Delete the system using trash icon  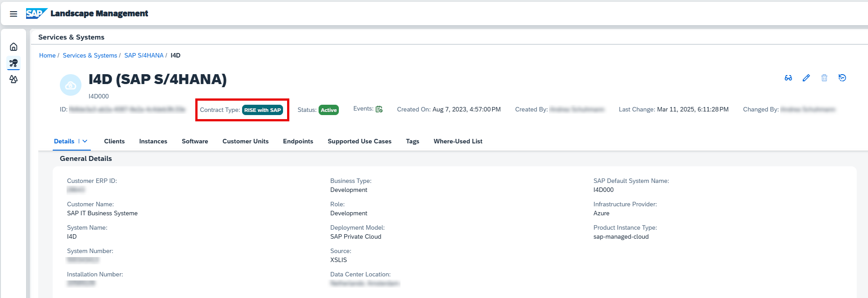[824, 78]
